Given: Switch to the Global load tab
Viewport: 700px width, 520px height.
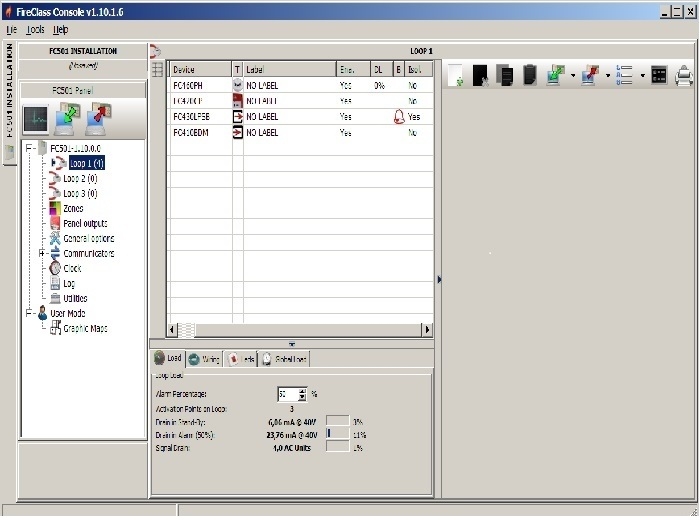Looking at the screenshot, I should (x=284, y=359).
